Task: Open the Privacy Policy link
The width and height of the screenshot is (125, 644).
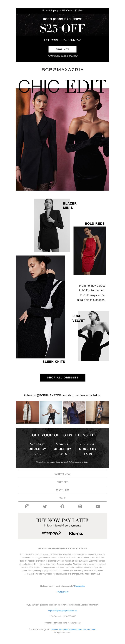Action: tap(62, 592)
